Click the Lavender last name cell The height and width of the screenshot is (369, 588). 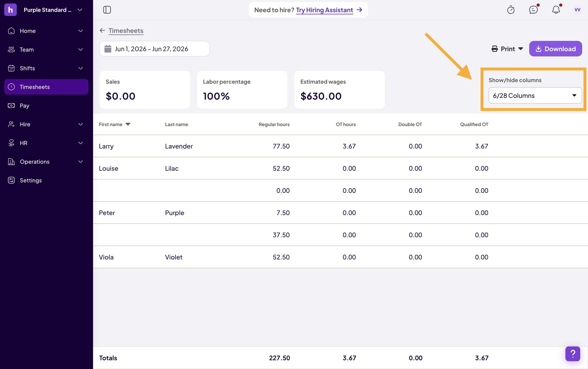(x=179, y=146)
